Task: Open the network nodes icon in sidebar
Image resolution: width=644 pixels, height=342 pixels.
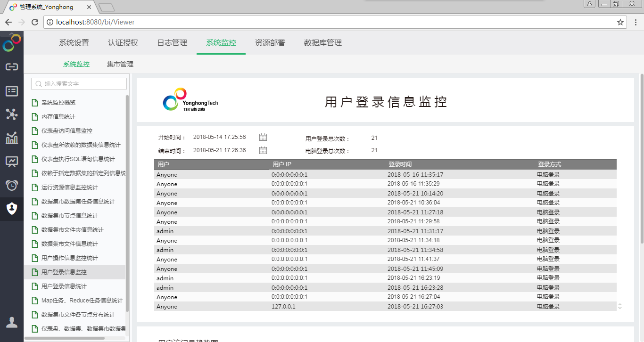Action: pos(11,114)
